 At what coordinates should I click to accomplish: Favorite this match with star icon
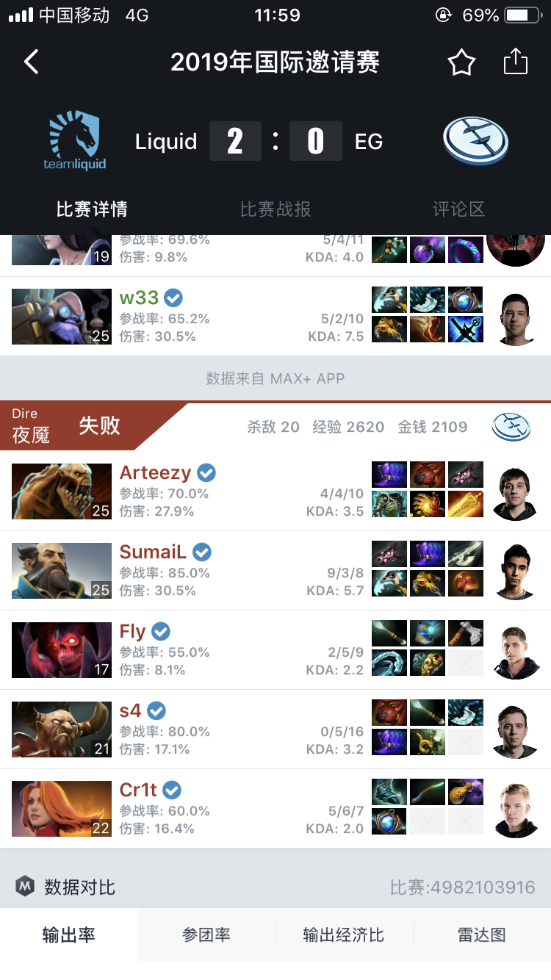pyautogui.click(x=461, y=62)
